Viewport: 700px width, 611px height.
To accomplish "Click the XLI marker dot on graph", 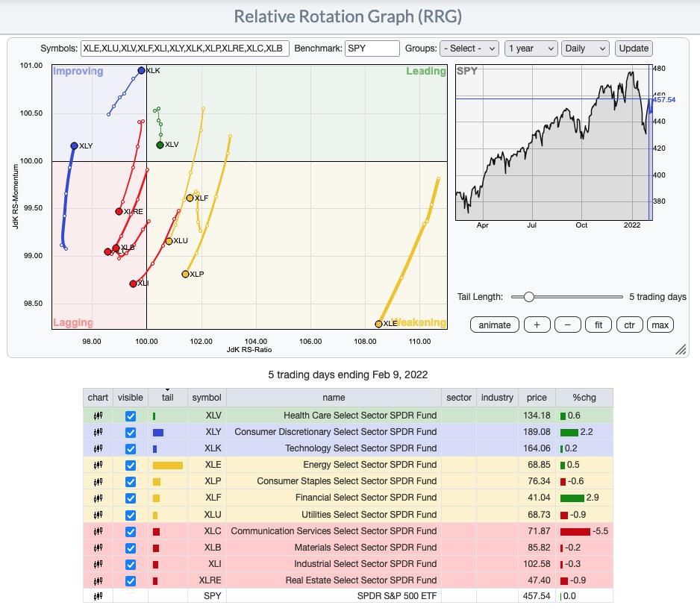I will click(133, 283).
